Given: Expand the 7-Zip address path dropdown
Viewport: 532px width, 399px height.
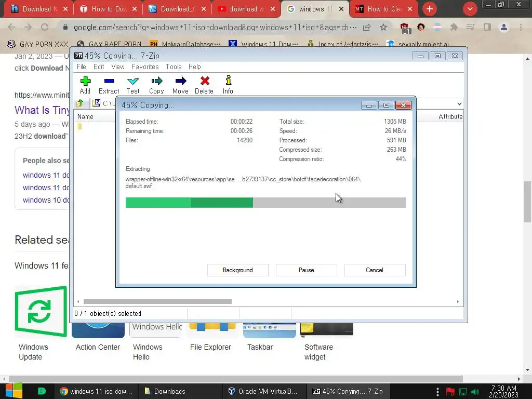Looking at the screenshot, I should [459, 103].
